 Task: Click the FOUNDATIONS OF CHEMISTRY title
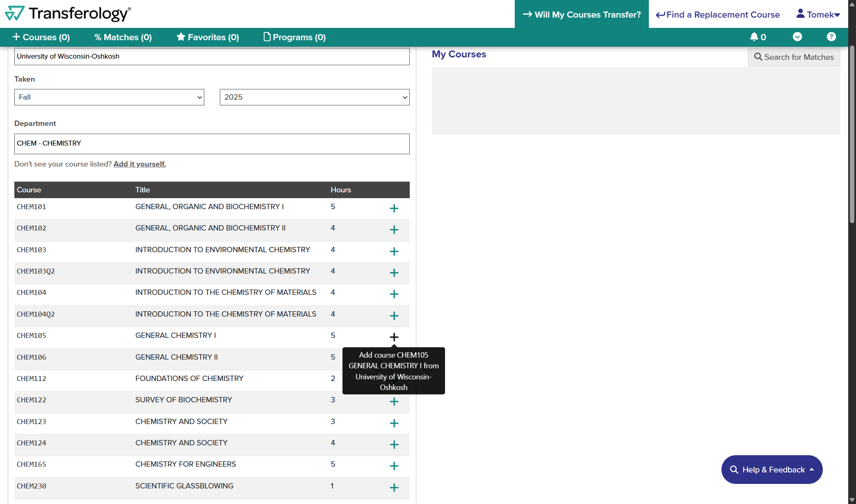(189, 379)
